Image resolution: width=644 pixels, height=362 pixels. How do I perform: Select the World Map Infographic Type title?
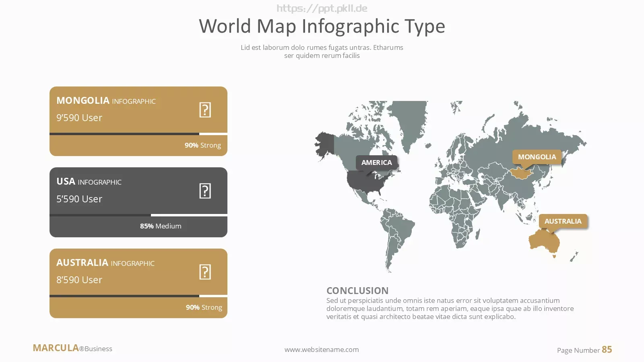[322, 26]
